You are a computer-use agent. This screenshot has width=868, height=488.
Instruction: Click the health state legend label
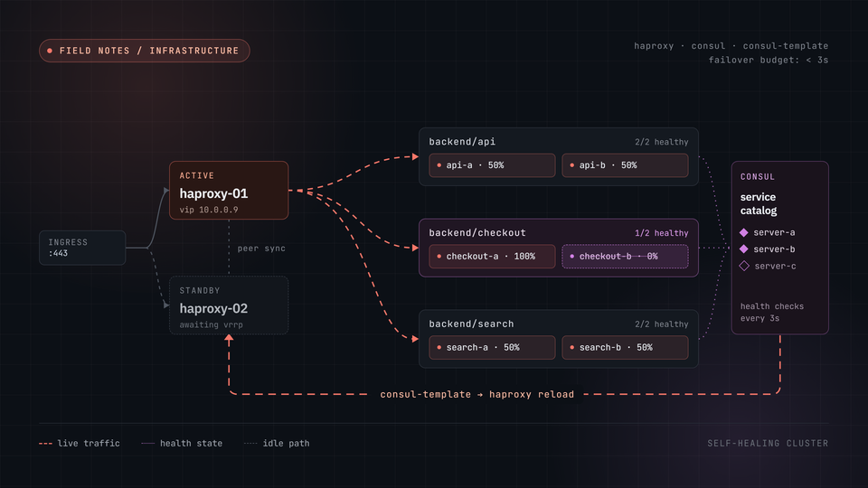point(191,444)
